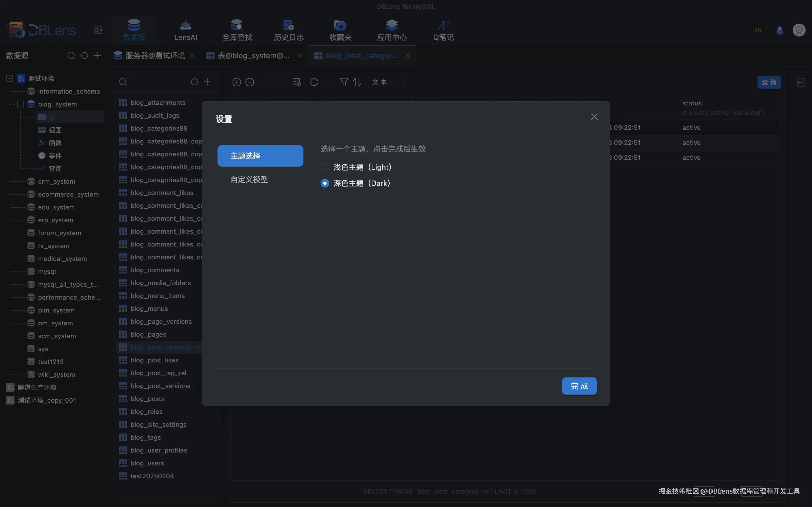Select the 浅色主题 (Light) radio button
The width and height of the screenshot is (812, 507).
coord(324,167)
